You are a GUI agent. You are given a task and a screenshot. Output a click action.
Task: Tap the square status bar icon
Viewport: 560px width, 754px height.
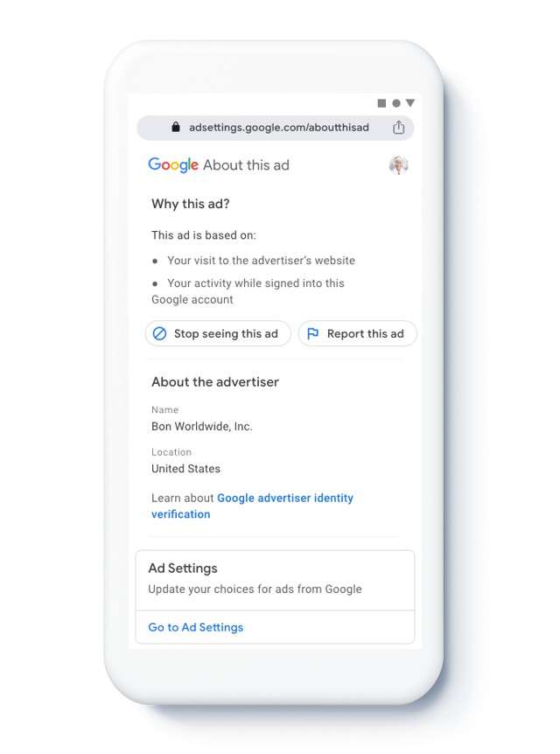tap(381, 103)
